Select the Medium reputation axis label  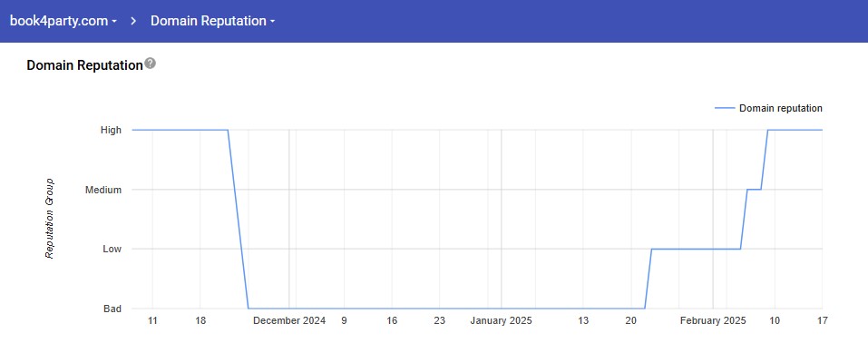tap(103, 190)
